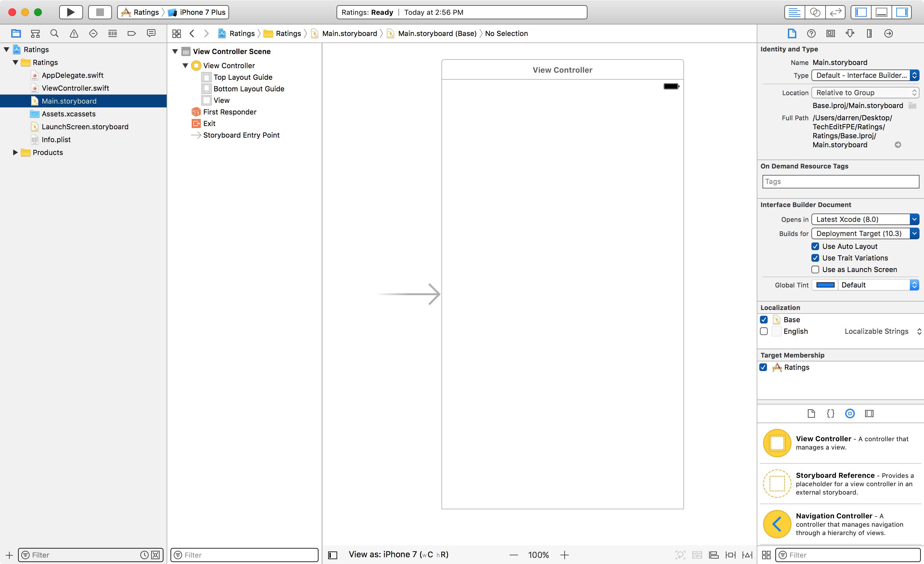The image size is (924, 564).
Task: Enable the Use as Launch Screen option
Action: [815, 269]
